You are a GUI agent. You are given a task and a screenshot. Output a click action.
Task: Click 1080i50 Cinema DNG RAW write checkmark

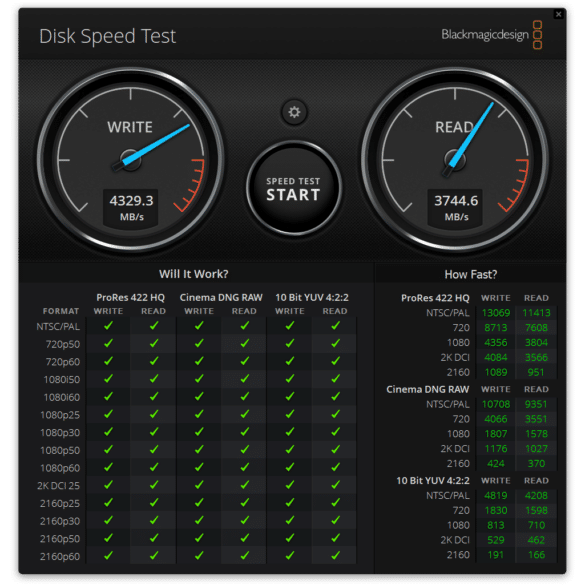pos(199,379)
